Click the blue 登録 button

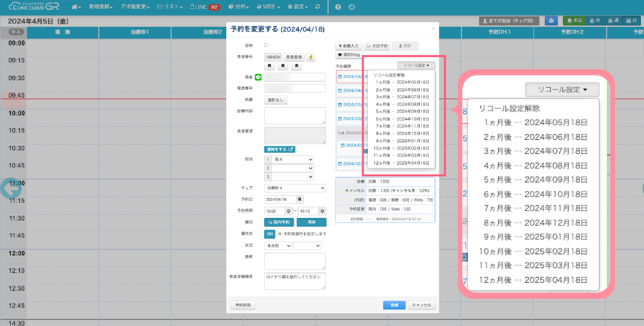394,305
